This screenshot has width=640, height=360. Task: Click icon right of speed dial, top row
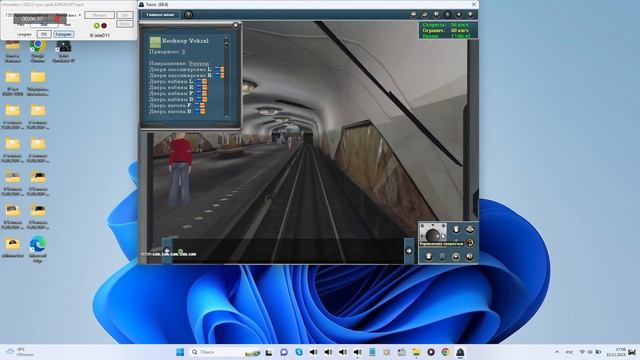[x=456, y=229]
